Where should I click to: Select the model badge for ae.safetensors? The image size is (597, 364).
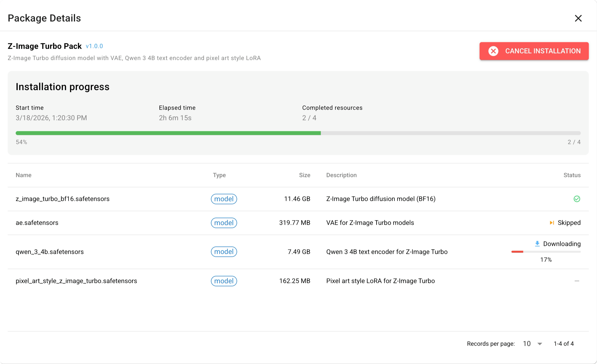(x=224, y=223)
